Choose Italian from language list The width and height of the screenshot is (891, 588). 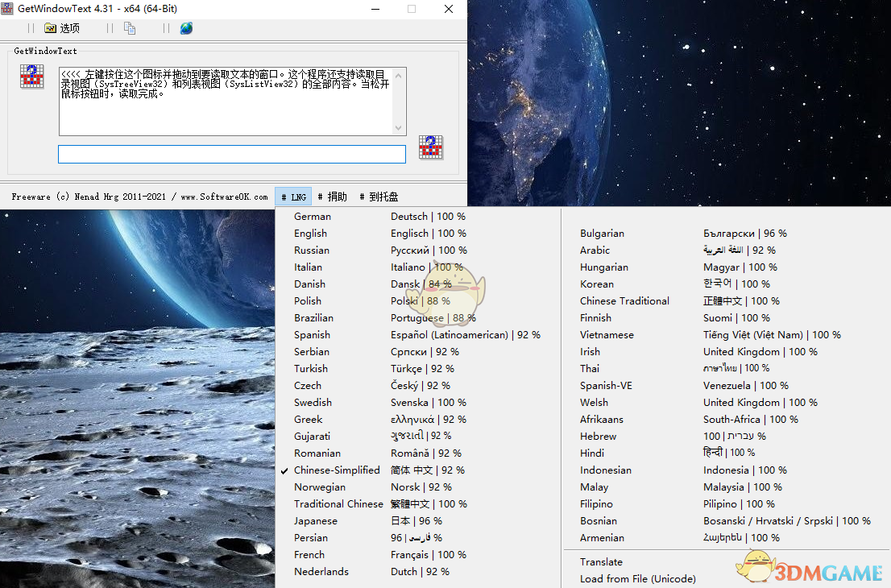[x=417, y=267]
